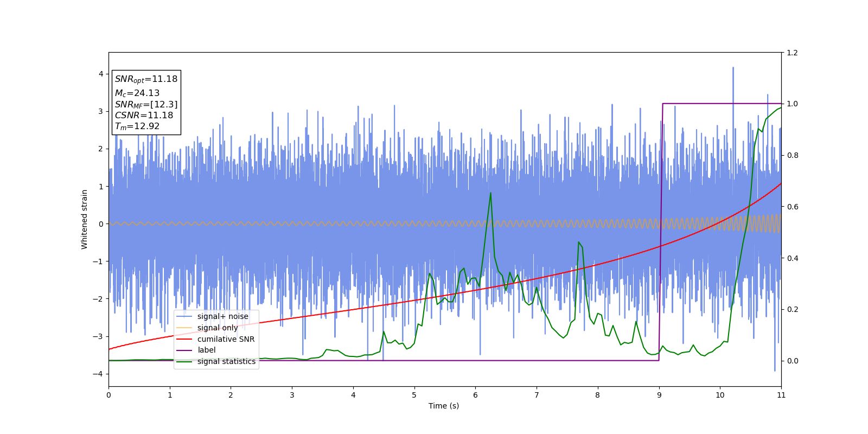The image size is (868, 434).
Task: Click x-axis tick label 6
Action: click(x=476, y=395)
